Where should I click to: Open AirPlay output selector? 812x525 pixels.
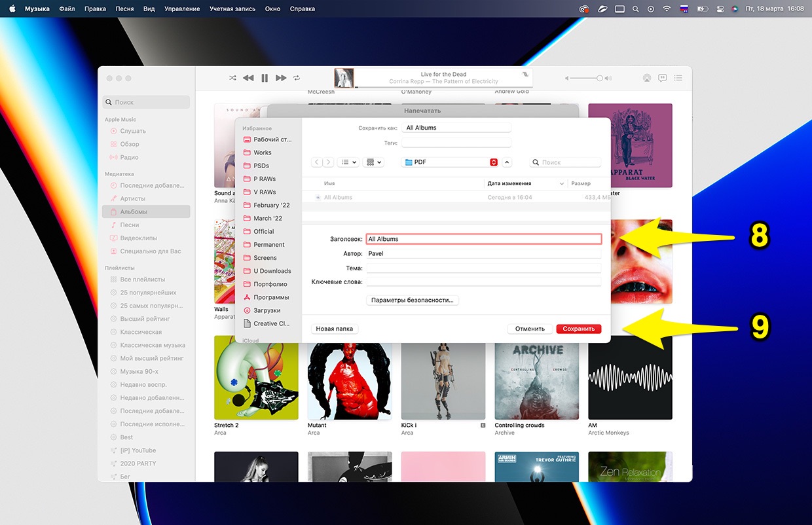[x=646, y=78]
